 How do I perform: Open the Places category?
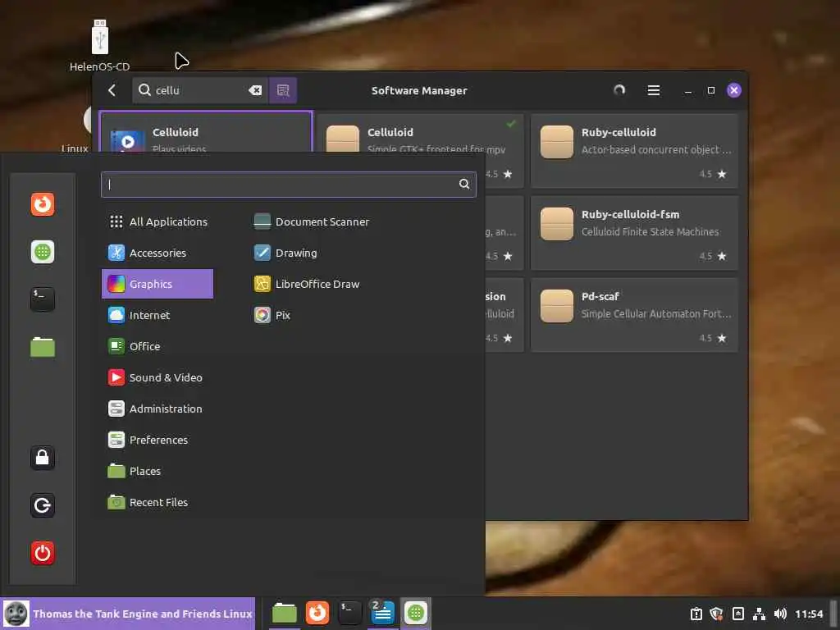click(157, 471)
